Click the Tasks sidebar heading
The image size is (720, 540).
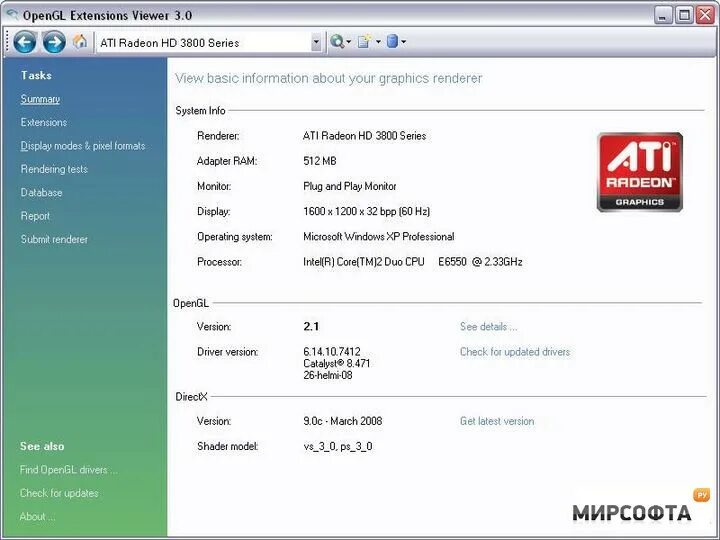tap(36, 75)
